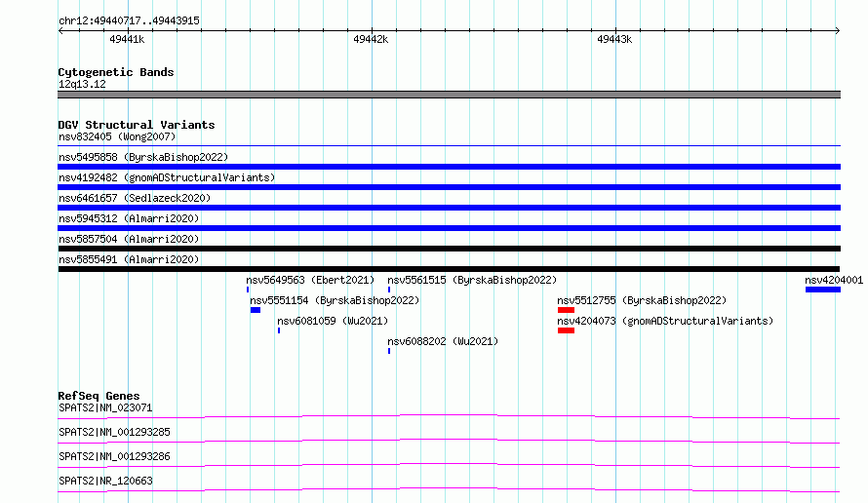Screen dimensions: 868x503
Task: Open variant nsv4204073 (gnomADStructuralVariants) label
Action: pyautogui.click(x=665, y=321)
